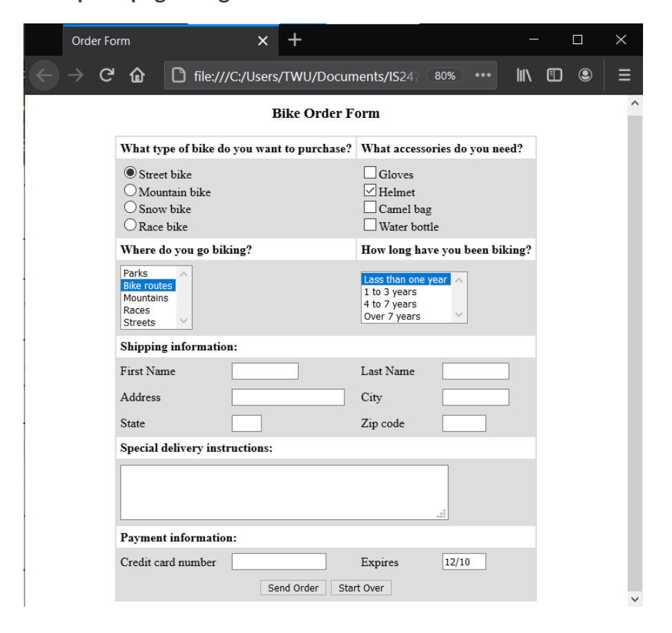Open a new tab with plus button
672x633 pixels.
point(295,40)
